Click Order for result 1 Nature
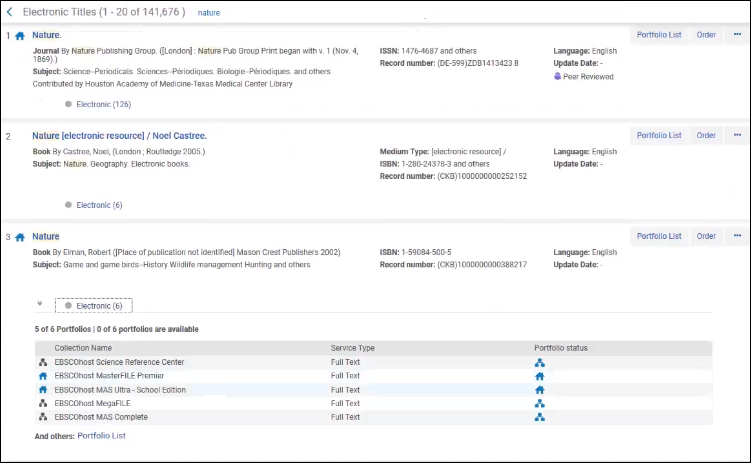Image resolution: width=751 pixels, height=463 pixels. tap(706, 34)
